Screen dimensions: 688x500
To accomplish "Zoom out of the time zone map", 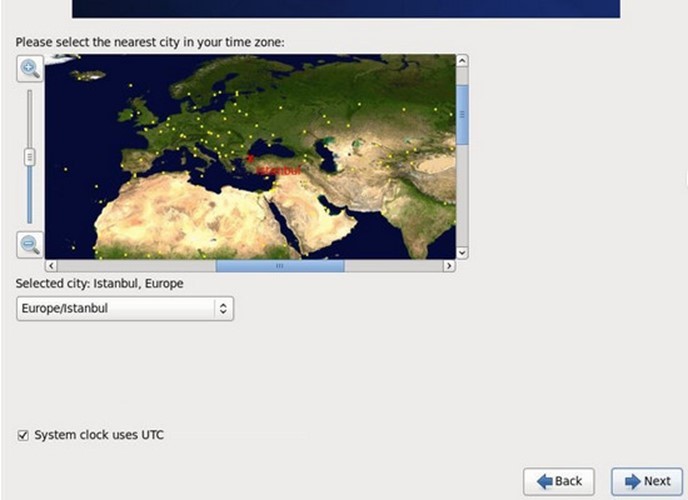I will pos(30,244).
